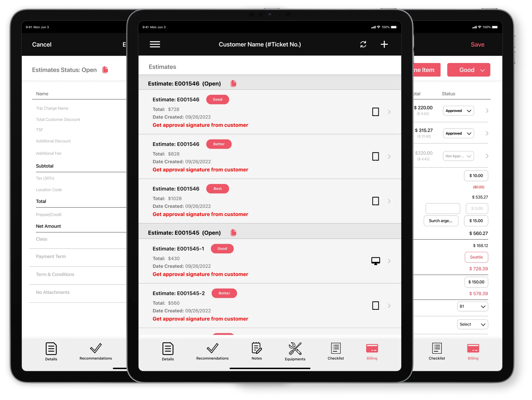
Task: Tap the refresh/sync icon top right
Action: [x=362, y=45]
